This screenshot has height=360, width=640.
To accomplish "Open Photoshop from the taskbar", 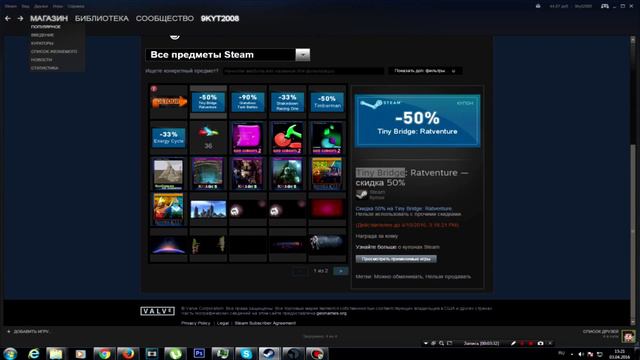I will coord(199,354).
